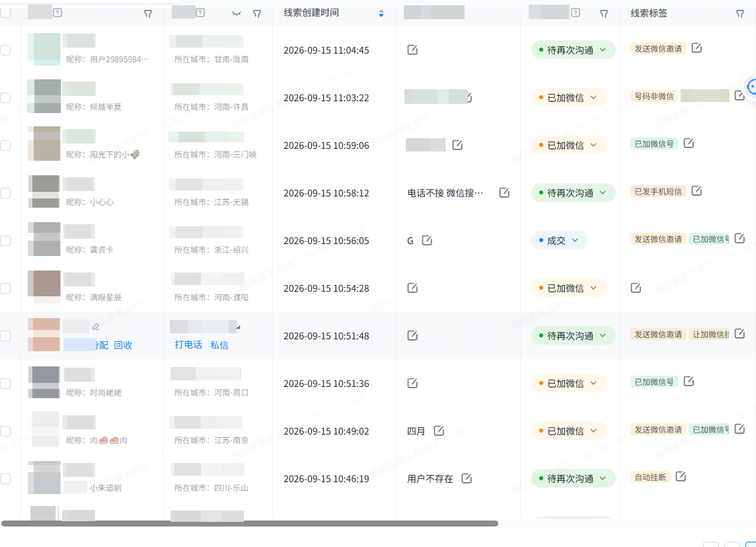
Task: Open filter icon in the nickname column header
Action: 148,14
